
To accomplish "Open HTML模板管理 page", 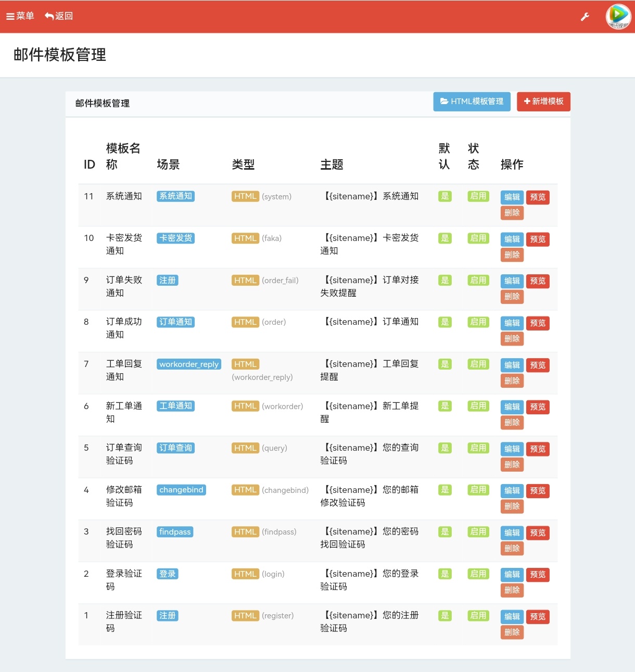I will [x=472, y=102].
